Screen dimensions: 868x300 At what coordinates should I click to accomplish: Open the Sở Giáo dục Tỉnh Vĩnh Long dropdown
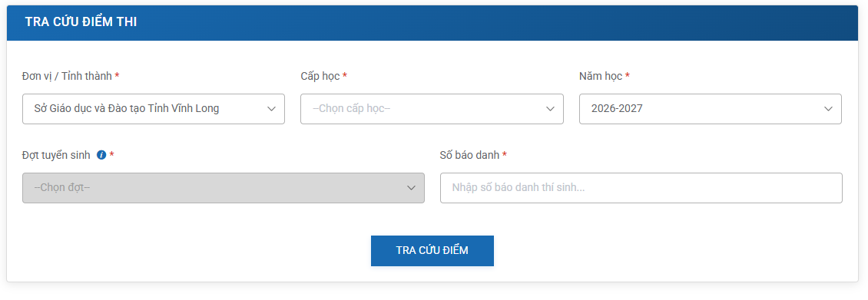tap(154, 109)
